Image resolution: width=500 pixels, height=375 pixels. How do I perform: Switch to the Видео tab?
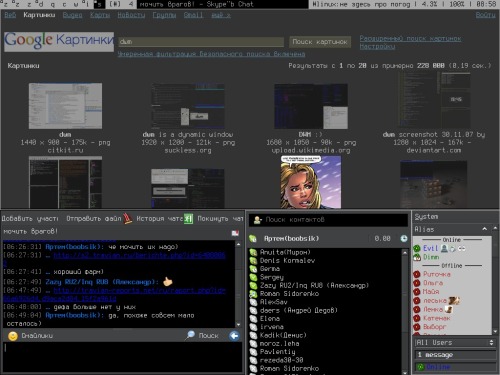pos(72,15)
